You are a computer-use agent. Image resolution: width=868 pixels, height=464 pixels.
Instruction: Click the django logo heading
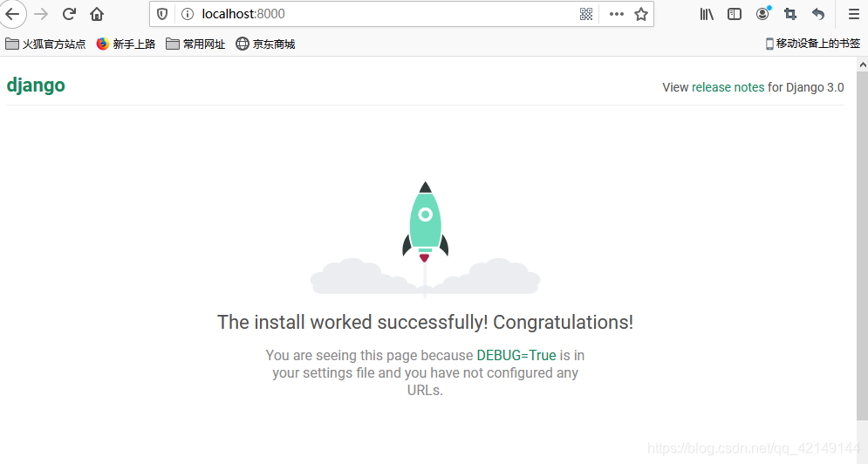pyautogui.click(x=36, y=85)
